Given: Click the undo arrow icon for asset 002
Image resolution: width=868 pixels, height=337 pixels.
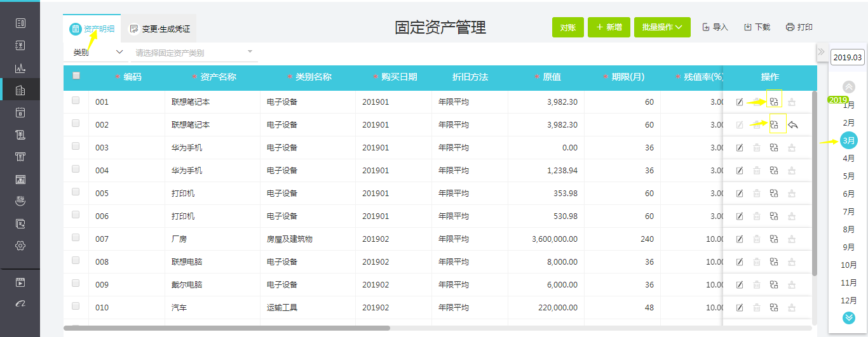Looking at the screenshot, I should coord(793,125).
